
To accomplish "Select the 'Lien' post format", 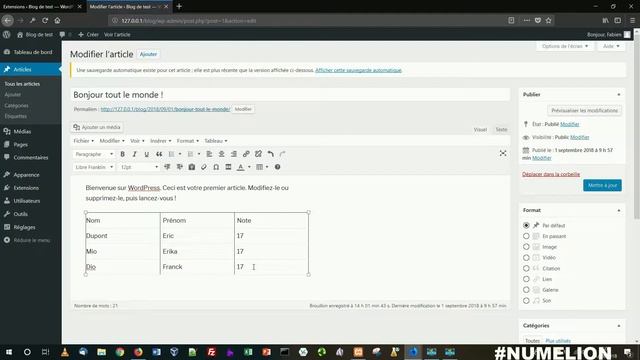I will pyautogui.click(x=526, y=279).
